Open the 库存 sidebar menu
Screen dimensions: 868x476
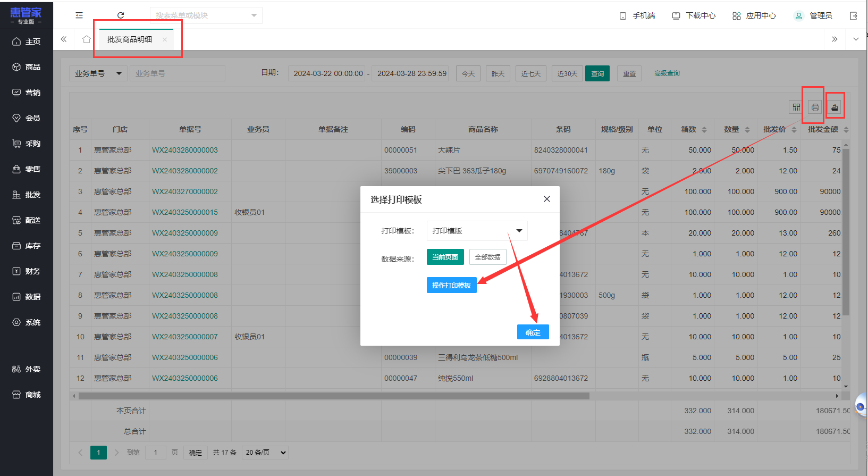(27, 246)
